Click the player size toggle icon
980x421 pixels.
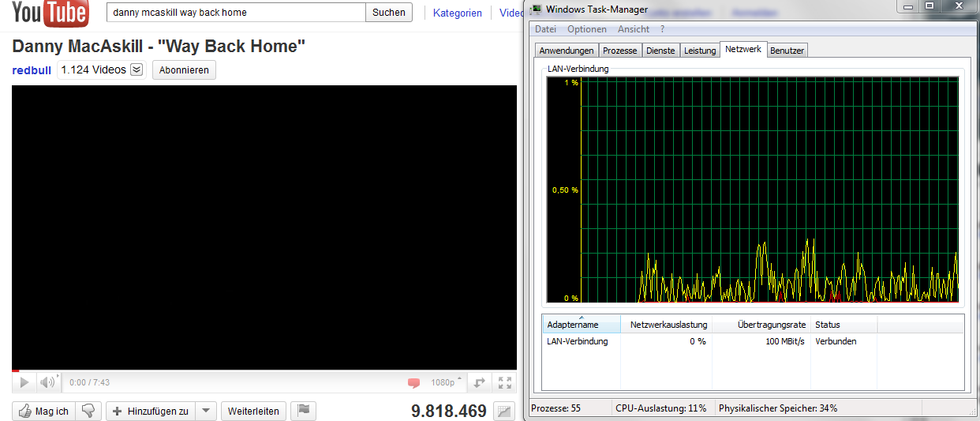coord(479,383)
